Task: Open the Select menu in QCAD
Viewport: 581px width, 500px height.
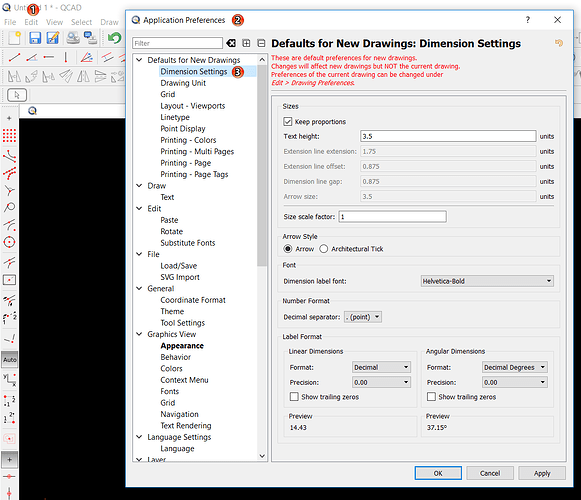Action: click(x=82, y=22)
